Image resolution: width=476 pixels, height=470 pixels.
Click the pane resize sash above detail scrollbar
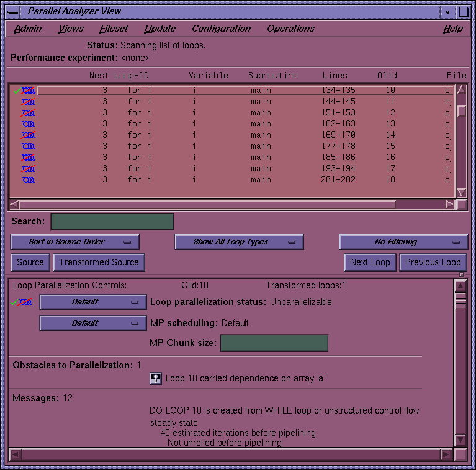click(462, 275)
